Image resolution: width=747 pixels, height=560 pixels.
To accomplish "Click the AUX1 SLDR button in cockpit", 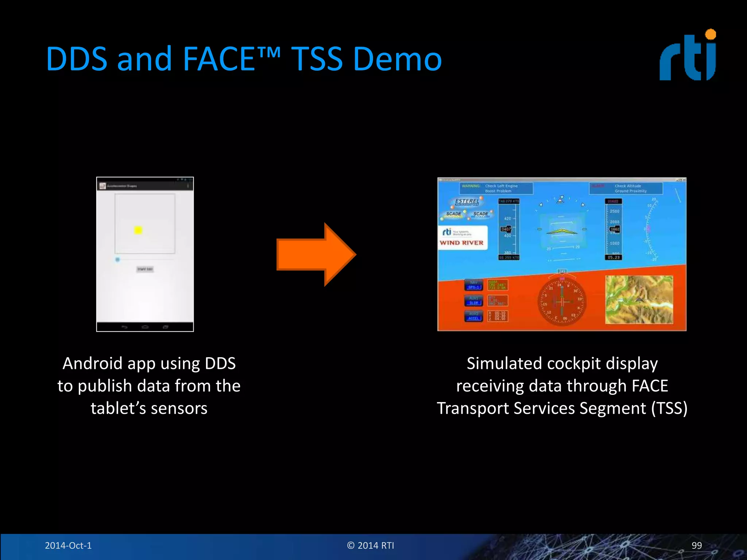I will [x=474, y=301].
